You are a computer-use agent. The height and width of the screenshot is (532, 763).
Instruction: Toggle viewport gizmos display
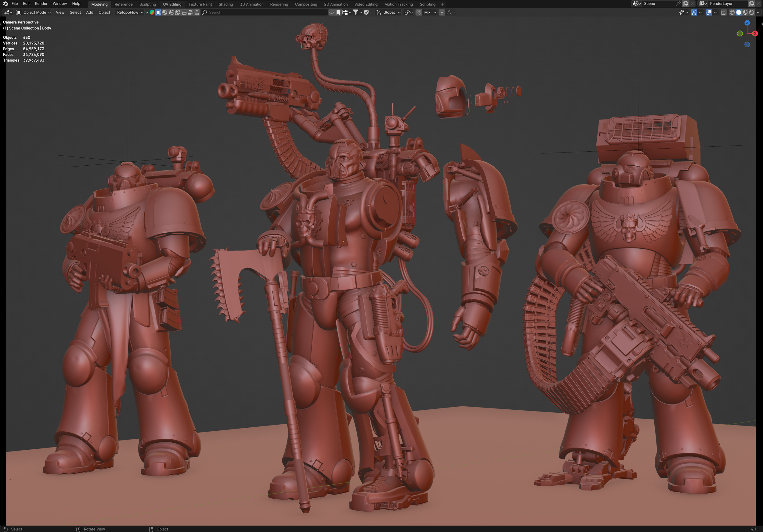click(x=694, y=12)
